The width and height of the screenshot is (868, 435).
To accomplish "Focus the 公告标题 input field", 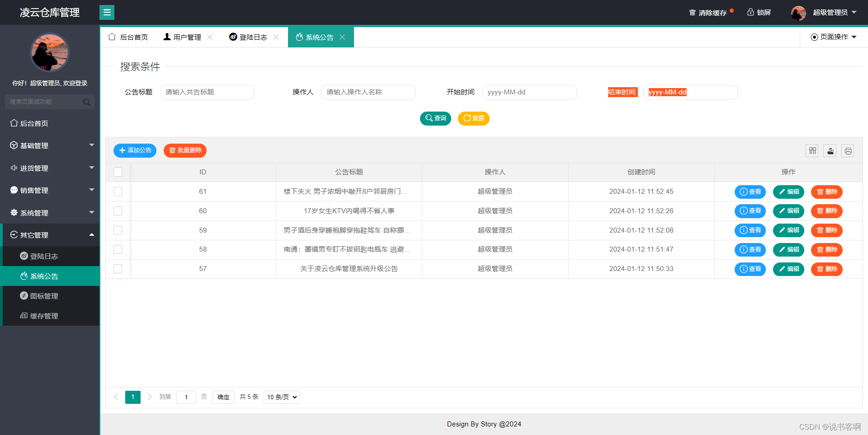I will coord(207,92).
